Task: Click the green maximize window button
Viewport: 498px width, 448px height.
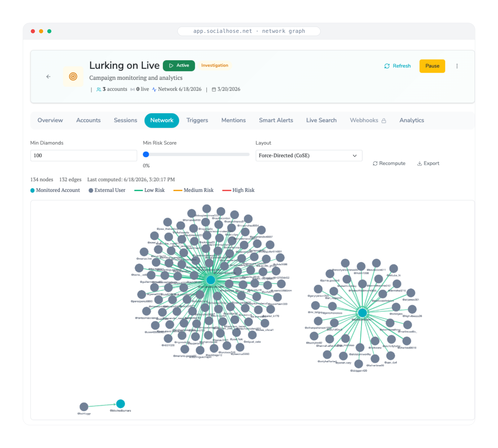Action: pos(49,31)
